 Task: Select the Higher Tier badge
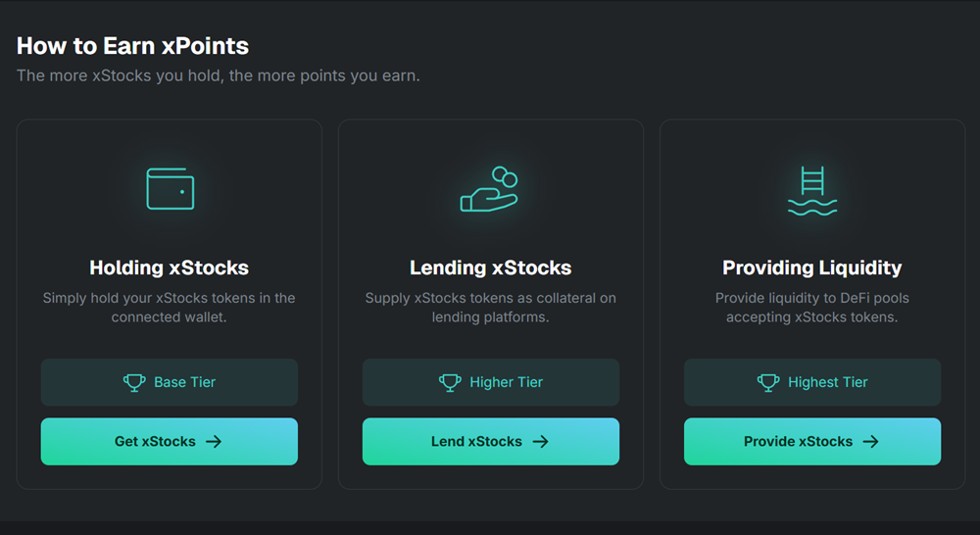pos(491,382)
